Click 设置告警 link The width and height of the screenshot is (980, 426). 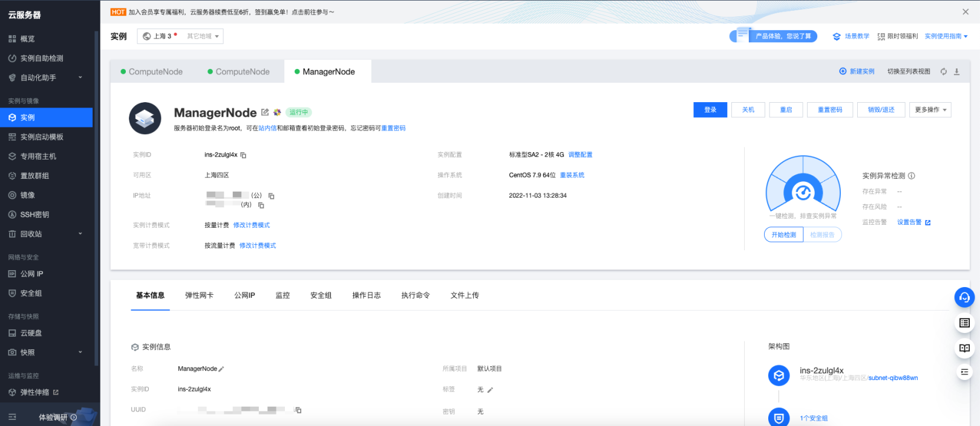913,222
